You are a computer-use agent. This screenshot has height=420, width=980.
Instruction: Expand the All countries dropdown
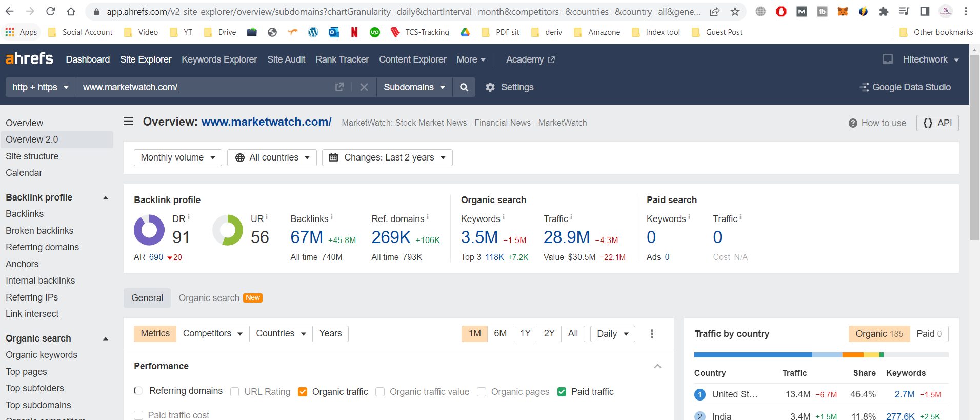tap(272, 157)
